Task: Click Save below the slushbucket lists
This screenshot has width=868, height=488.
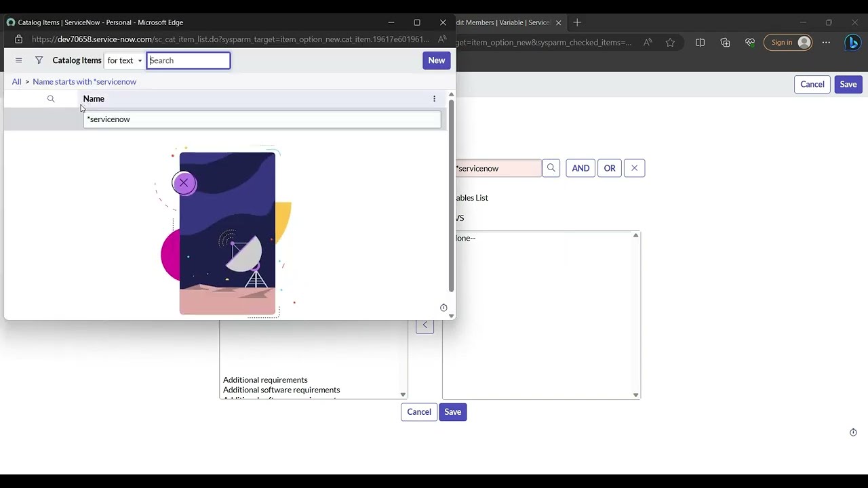Action: click(x=453, y=412)
